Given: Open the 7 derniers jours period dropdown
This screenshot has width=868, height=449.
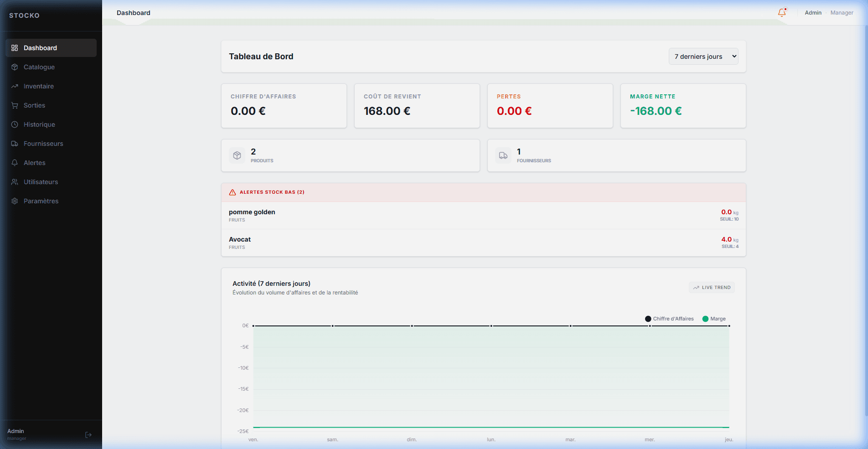Looking at the screenshot, I should pos(703,57).
